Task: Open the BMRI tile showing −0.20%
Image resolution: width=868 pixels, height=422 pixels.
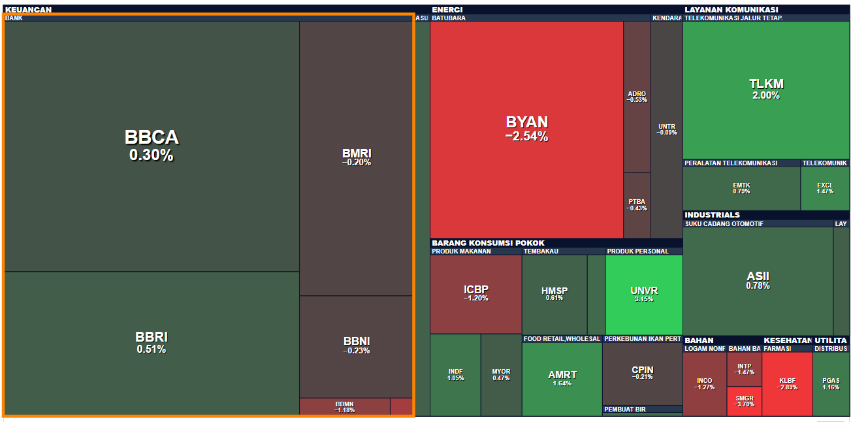Action: 356,157
